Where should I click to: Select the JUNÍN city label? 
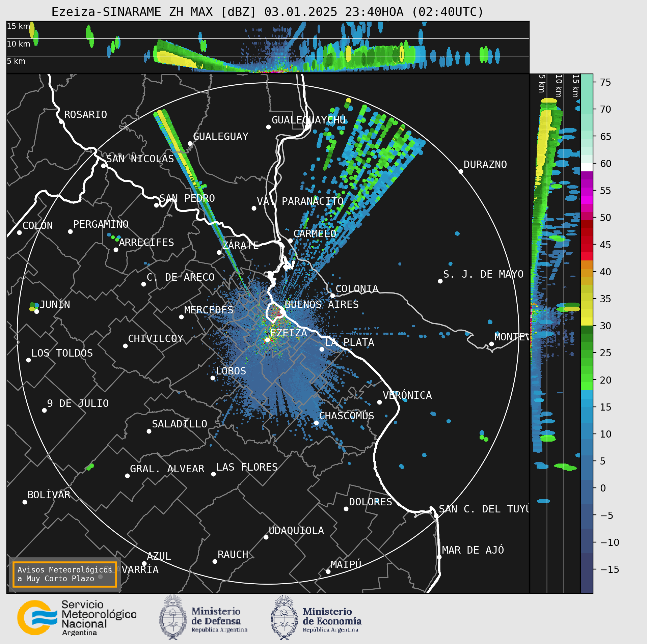55,304
